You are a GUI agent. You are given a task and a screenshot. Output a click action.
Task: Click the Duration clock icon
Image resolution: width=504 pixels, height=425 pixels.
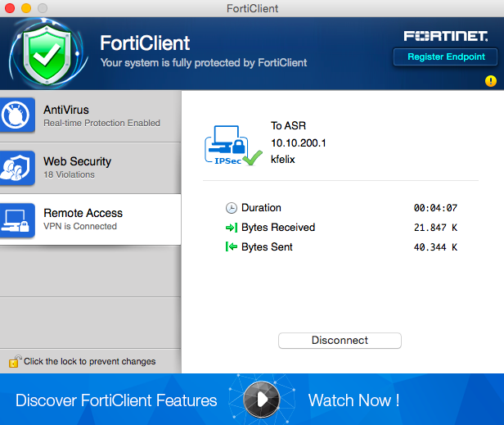click(x=232, y=208)
